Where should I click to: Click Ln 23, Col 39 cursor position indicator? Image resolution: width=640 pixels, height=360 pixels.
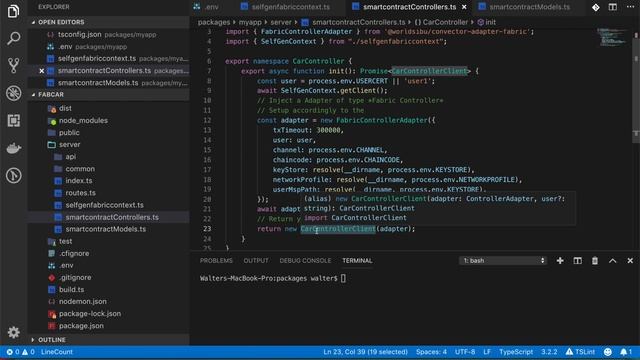pos(365,352)
